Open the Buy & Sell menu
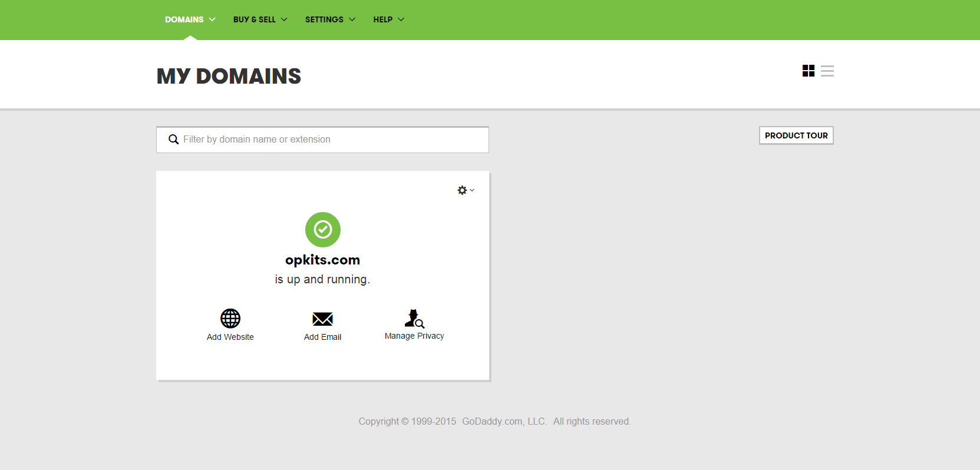The image size is (980, 470). click(x=260, y=19)
